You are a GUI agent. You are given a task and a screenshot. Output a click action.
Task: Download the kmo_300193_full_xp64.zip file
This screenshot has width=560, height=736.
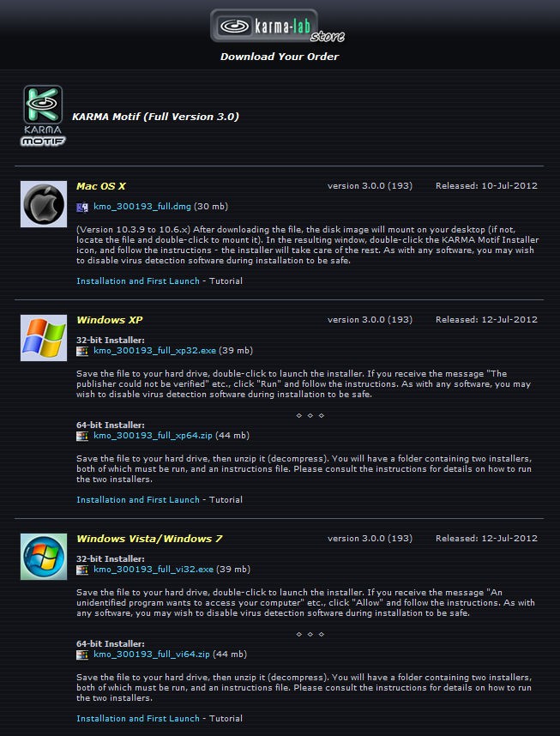153,436
